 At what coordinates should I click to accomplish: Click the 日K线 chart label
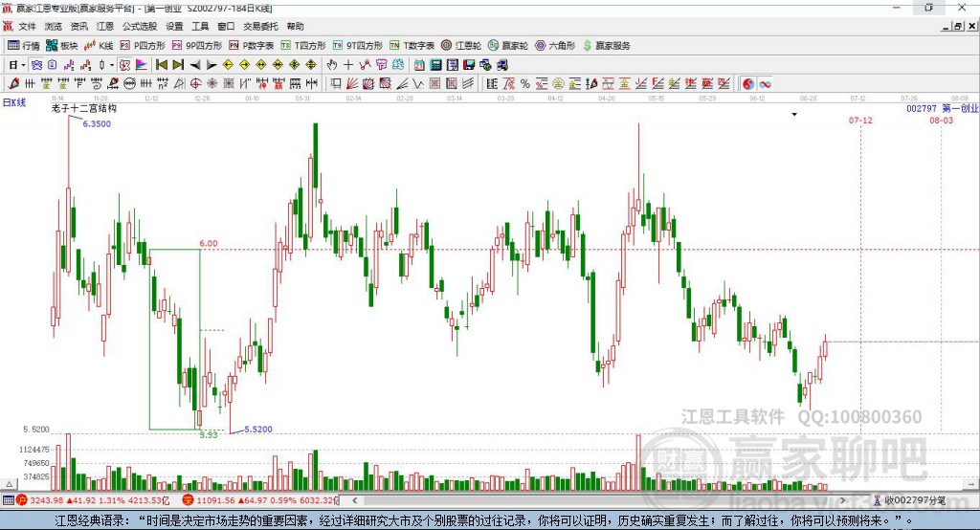pyautogui.click(x=14, y=102)
